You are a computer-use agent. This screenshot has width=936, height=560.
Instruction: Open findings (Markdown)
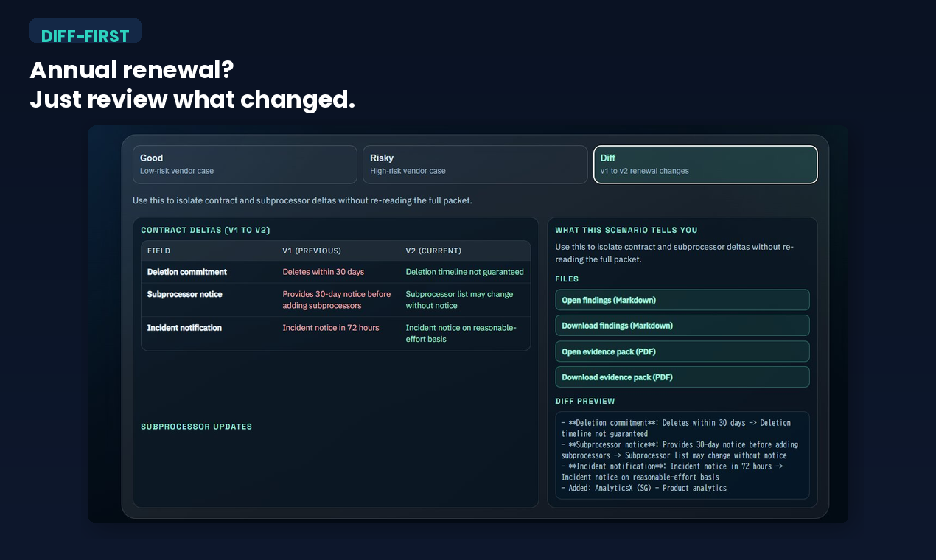point(682,300)
